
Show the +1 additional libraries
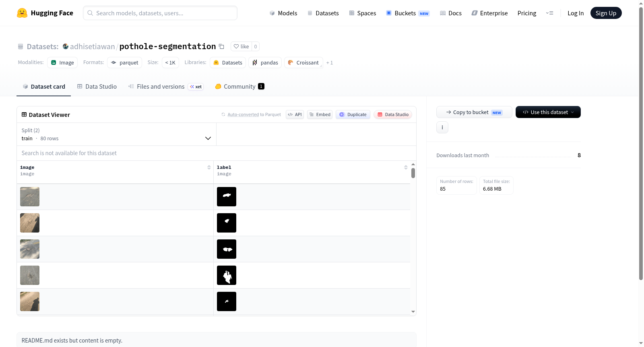click(x=330, y=62)
